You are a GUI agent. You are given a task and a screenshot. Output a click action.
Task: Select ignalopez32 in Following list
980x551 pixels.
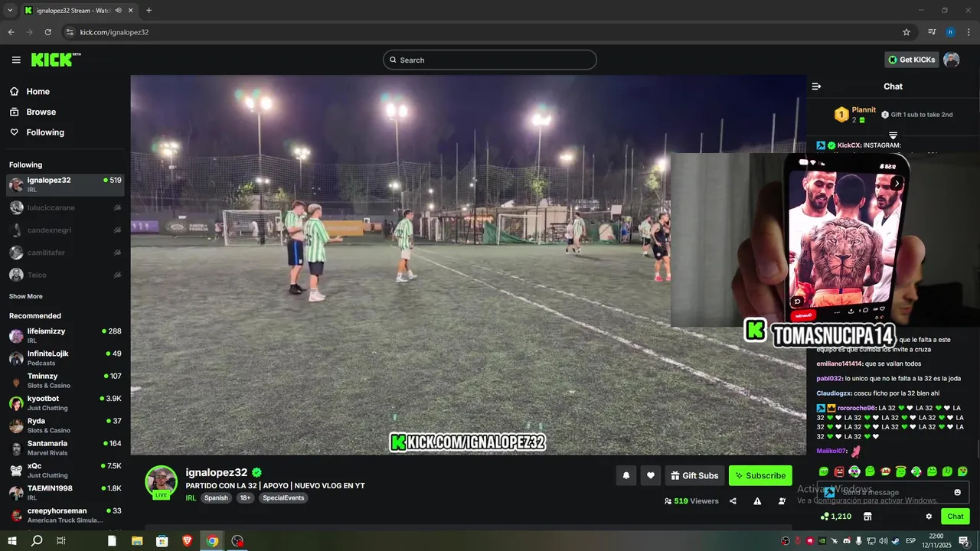[x=65, y=184]
